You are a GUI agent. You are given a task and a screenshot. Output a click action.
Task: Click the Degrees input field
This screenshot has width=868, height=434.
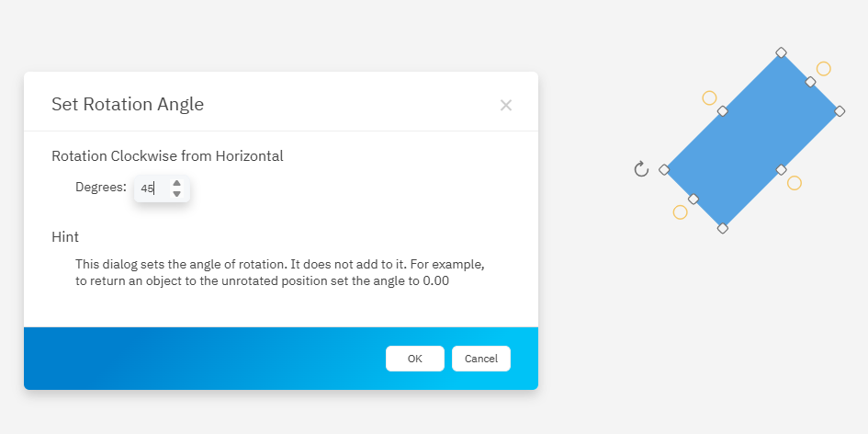(x=152, y=188)
